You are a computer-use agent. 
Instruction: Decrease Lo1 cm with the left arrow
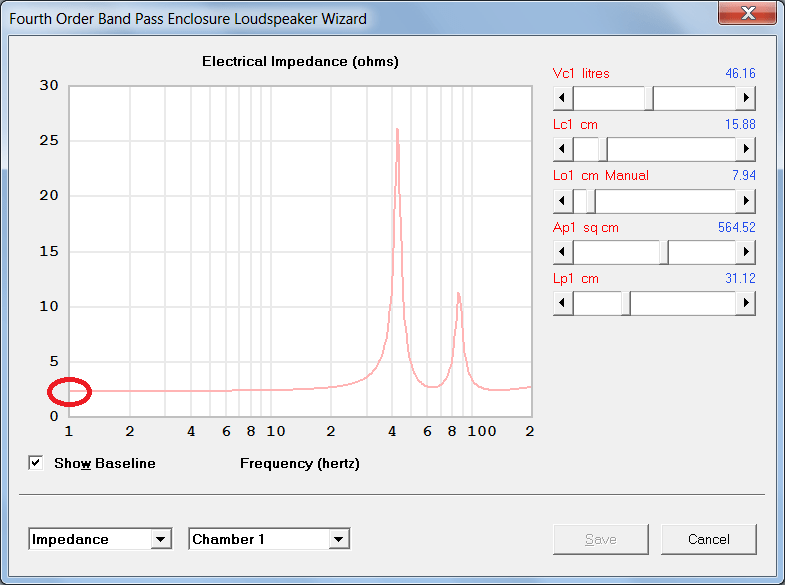(563, 201)
